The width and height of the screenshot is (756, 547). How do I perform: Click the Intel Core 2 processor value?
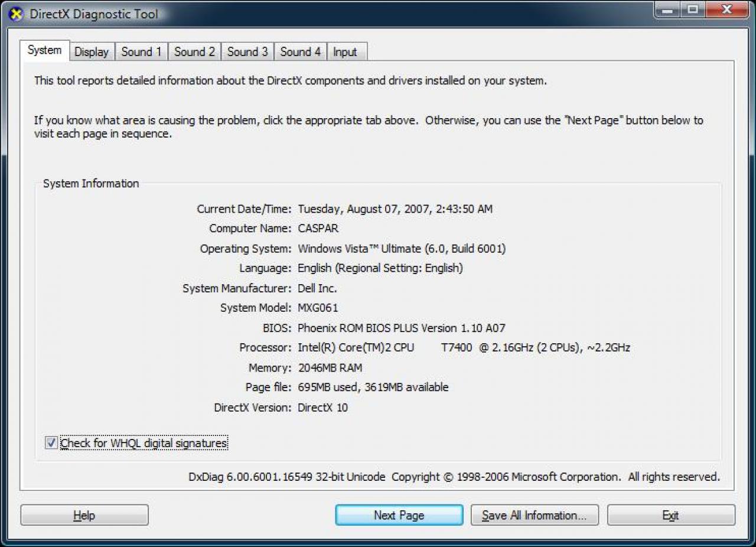464,347
